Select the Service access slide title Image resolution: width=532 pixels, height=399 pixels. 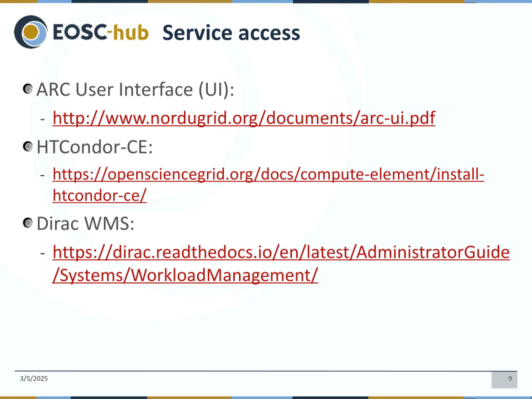tap(231, 33)
